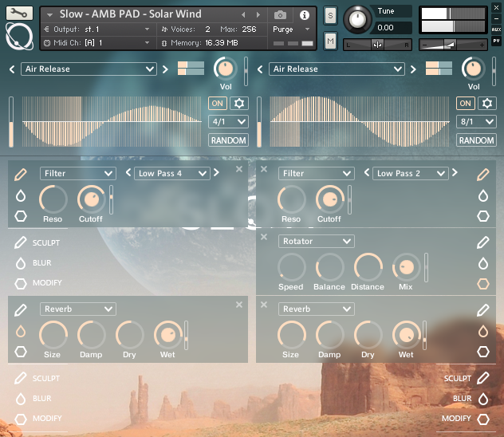The image size is (504, 437).
Task: Click left layer LFO waveform display
Action: (112, 122)
